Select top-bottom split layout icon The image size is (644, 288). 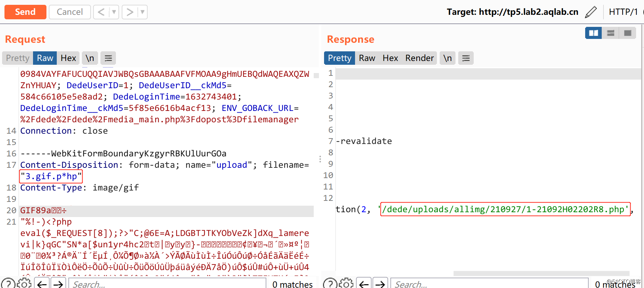(611, 33)
